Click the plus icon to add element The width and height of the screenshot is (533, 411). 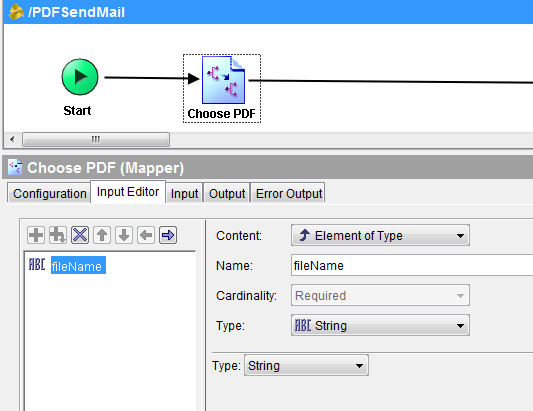36,235
